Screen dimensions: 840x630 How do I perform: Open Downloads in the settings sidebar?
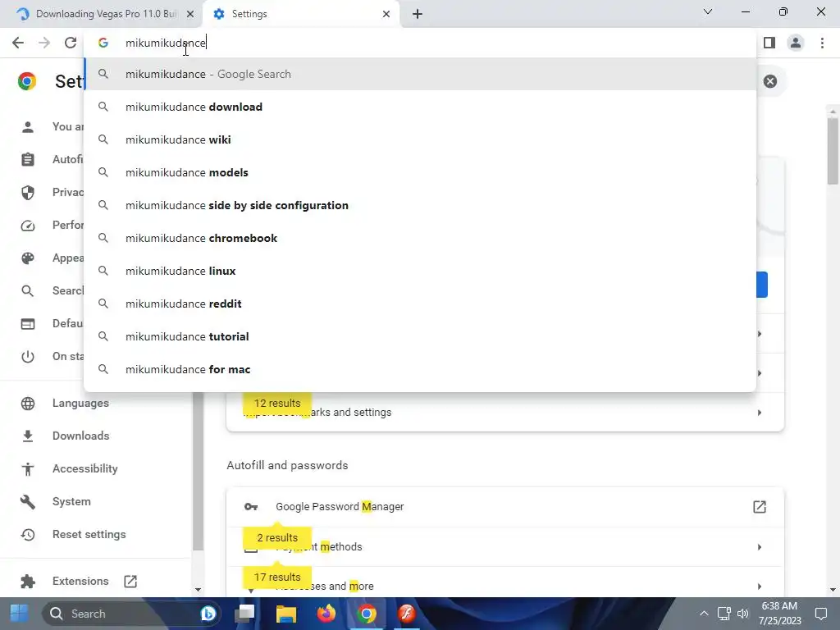[x=80, y=436]
